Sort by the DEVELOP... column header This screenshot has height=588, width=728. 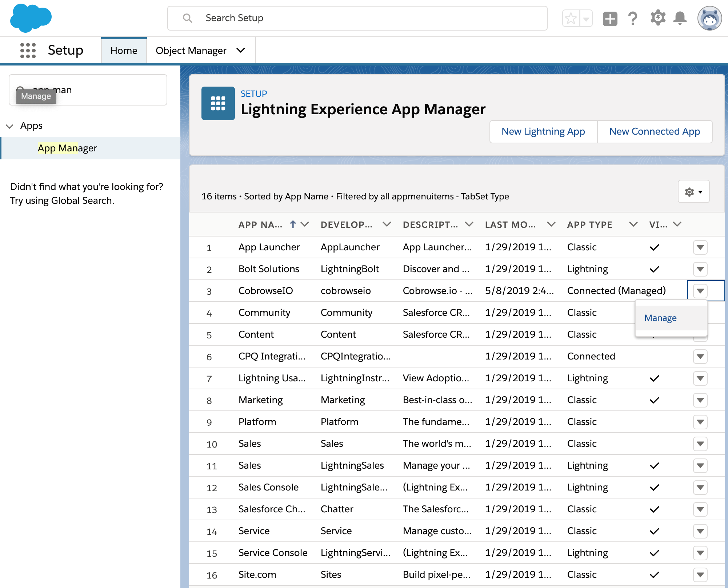(x=347, y=225)
